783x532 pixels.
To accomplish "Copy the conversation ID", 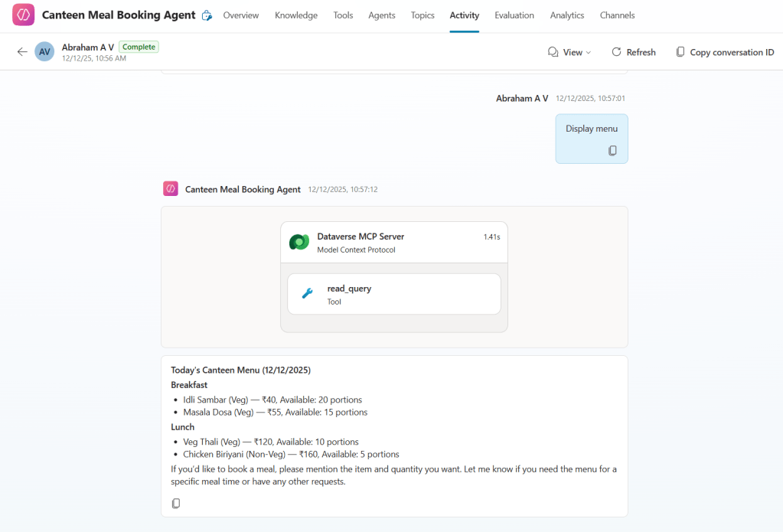I will (x=724, y=52).
